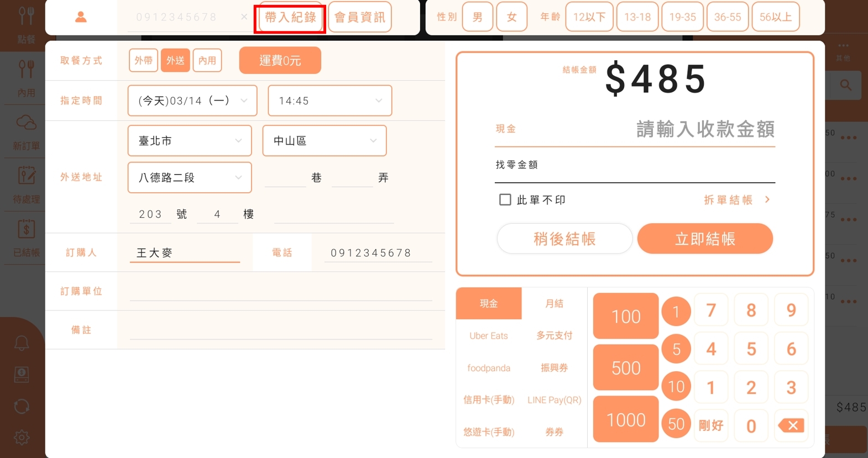Tick the 此單不印 checkbox
Viewport: 868px width, 458px height.
pyautogui.click(x=505, y=199)
